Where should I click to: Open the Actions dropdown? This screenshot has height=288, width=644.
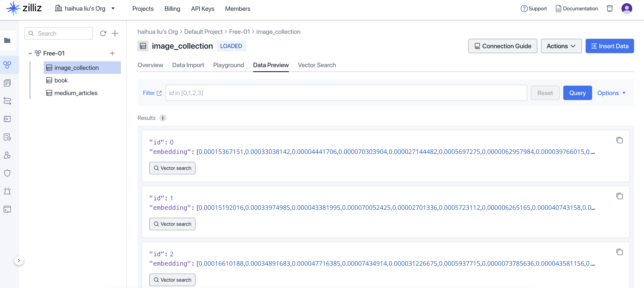(561, 46)
